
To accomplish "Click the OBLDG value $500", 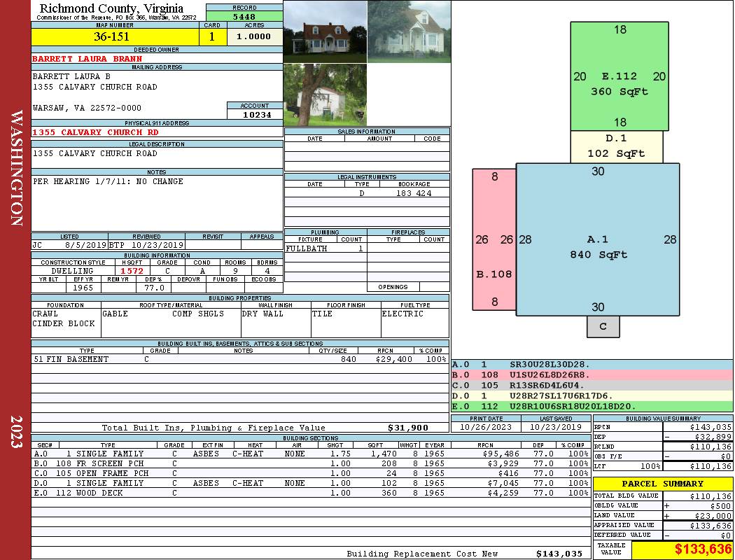I will (x=720, y=505).
